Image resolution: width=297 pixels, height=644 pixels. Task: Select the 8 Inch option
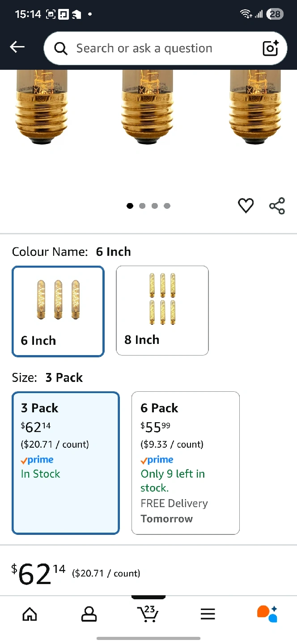click(162, 310)
